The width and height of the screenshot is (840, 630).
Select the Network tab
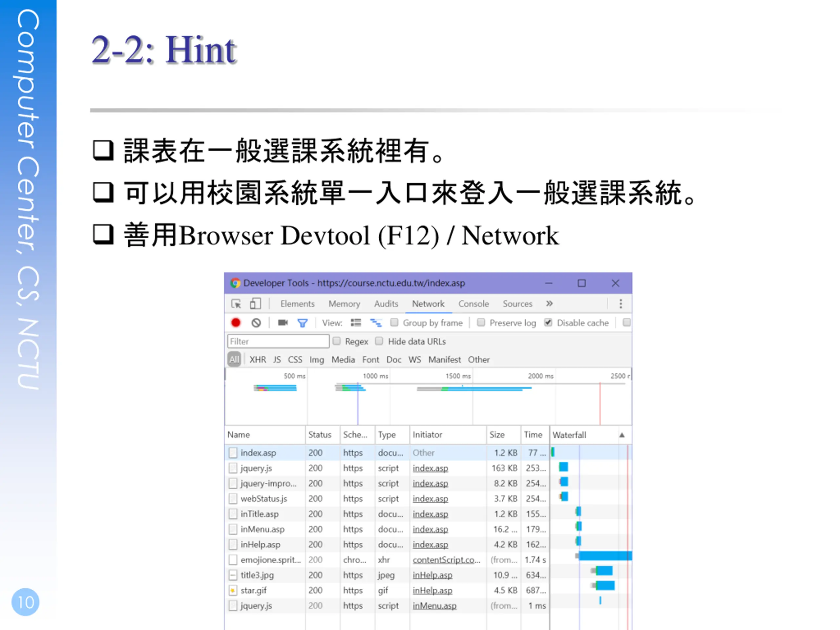click(x=428, y=304)
